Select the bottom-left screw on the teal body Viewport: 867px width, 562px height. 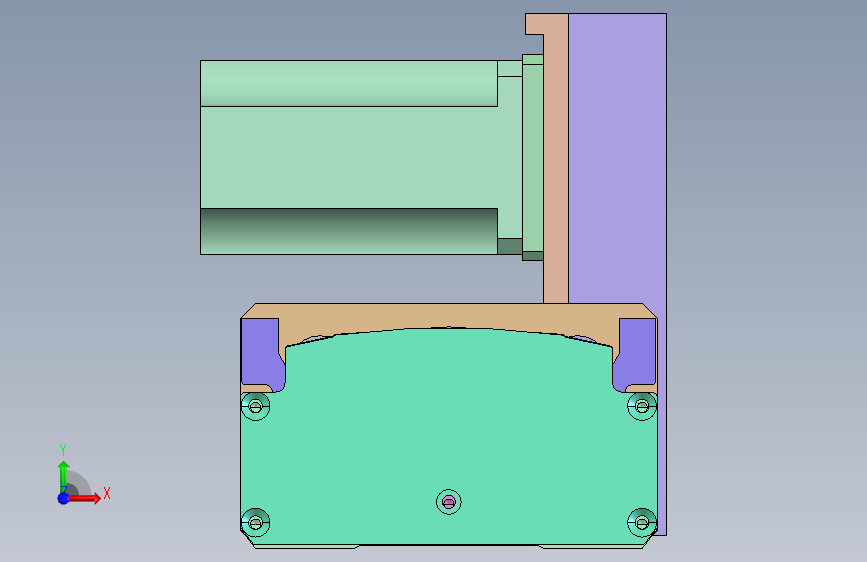(255, 522)
